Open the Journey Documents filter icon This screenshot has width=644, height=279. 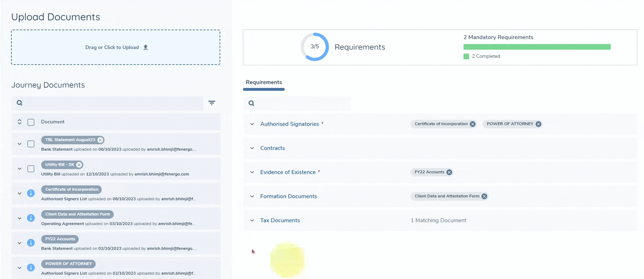click(211, 103)
